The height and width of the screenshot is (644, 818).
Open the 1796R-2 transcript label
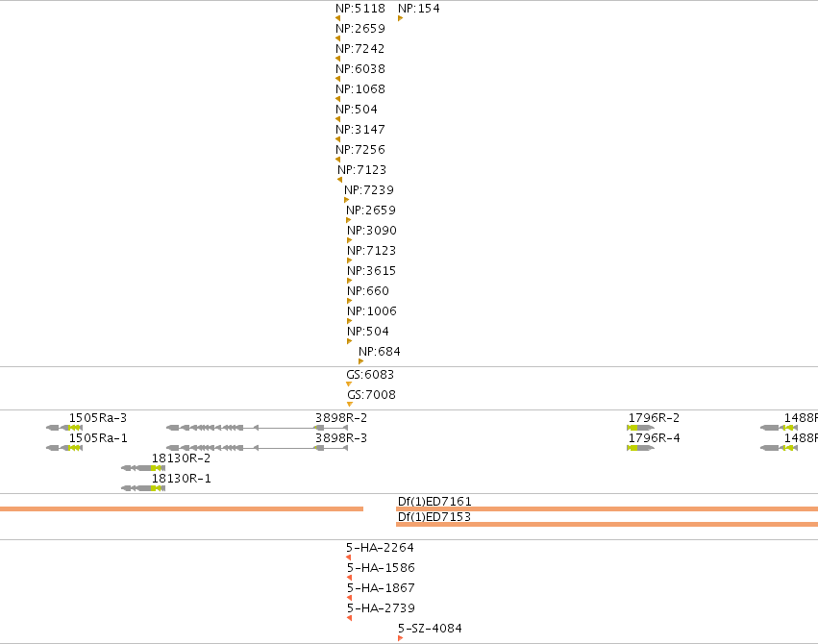(x=654, y=418)
